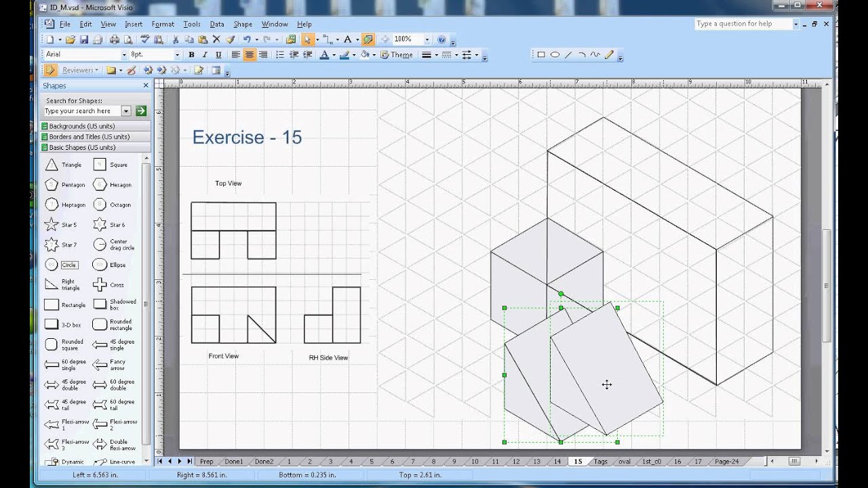Image resolution: width=868 pixels, height=488 pixels.
Task: Select the Connector tool
Action: [x=328, y=39]
